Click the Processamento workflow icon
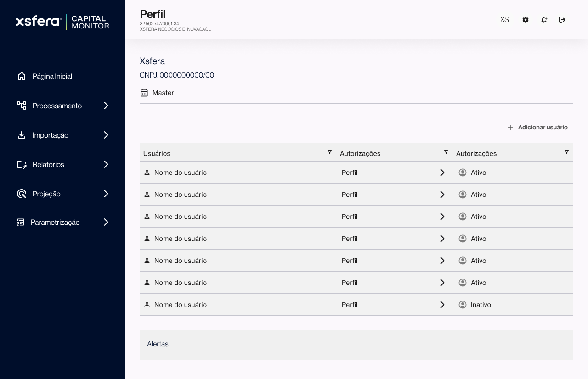This screenshot has height=379, width=588. pos(22,106)
